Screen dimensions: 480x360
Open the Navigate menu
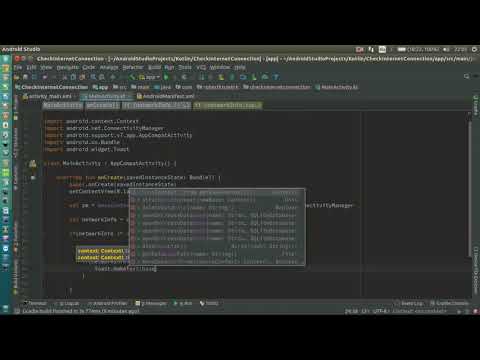coord(68,68)
